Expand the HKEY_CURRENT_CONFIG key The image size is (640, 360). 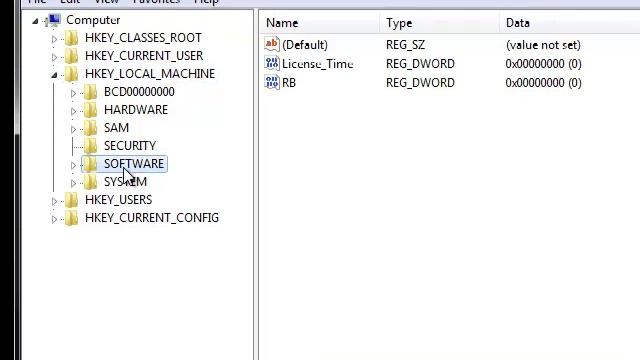pos(54,219)
